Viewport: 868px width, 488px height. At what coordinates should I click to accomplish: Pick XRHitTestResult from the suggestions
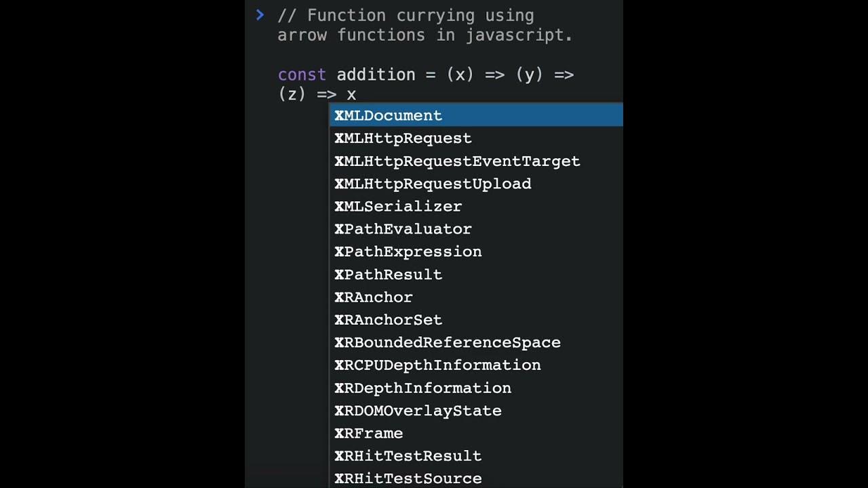click(x=408, y=456)
